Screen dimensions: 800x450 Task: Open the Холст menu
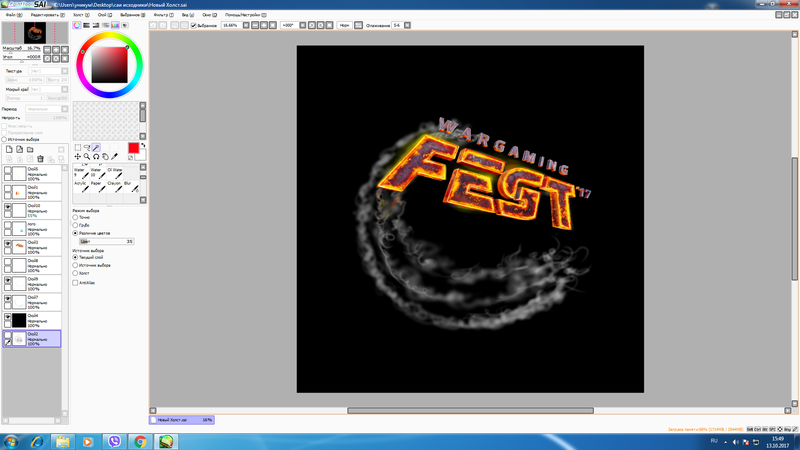point(81,15)
